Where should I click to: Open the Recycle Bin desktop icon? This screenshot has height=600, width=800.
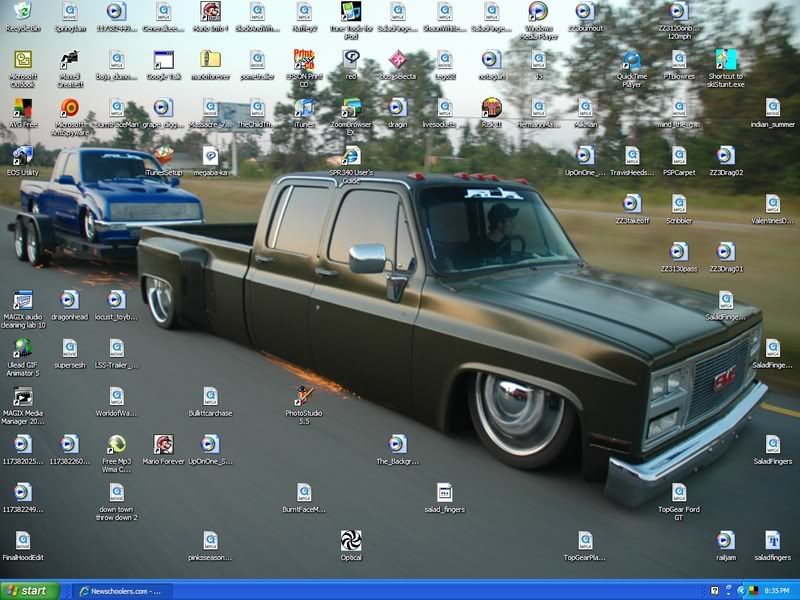click(x=22, y=13)
